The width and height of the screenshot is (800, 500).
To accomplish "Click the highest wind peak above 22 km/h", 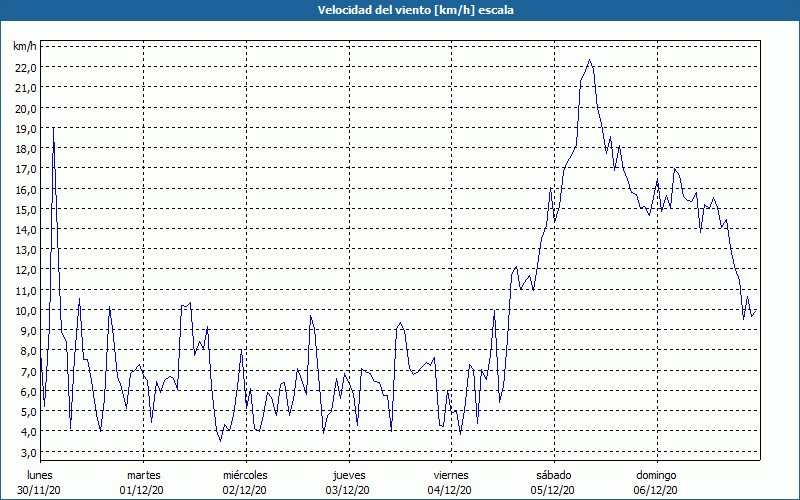I will click(x=589, y=60).
